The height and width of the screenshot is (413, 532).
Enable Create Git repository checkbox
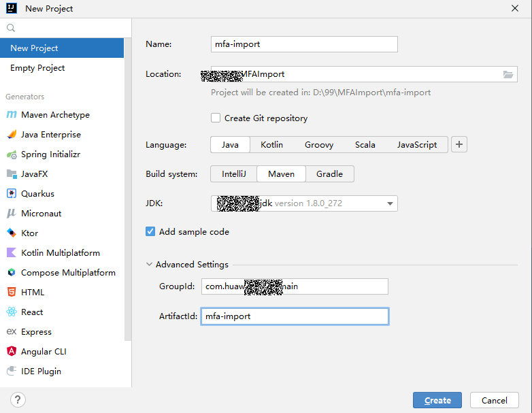click(x=216, y=118)
